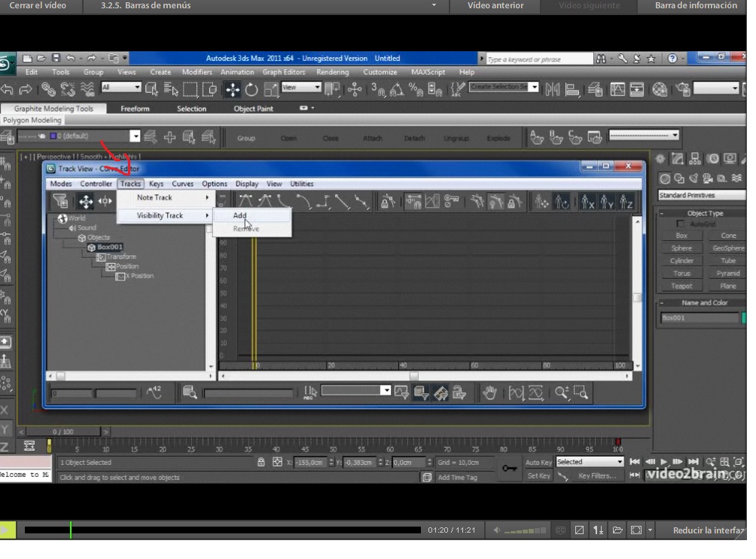
Task: Click Box001 object color swatch
Action: click(x=744, y=318)
